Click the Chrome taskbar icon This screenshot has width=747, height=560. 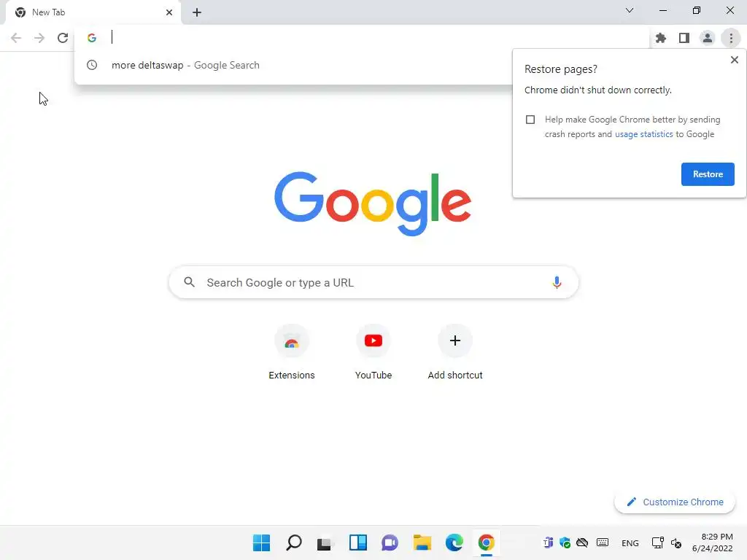[x=487, y=542]
